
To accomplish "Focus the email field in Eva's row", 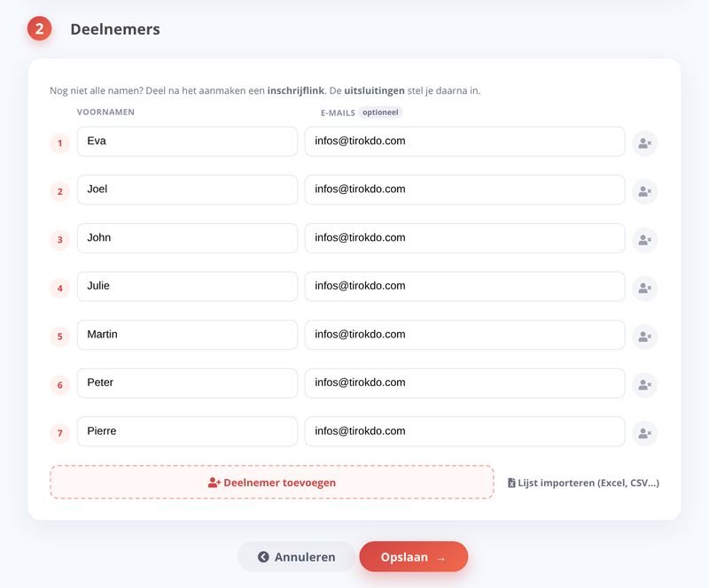I will pos(464,142).
